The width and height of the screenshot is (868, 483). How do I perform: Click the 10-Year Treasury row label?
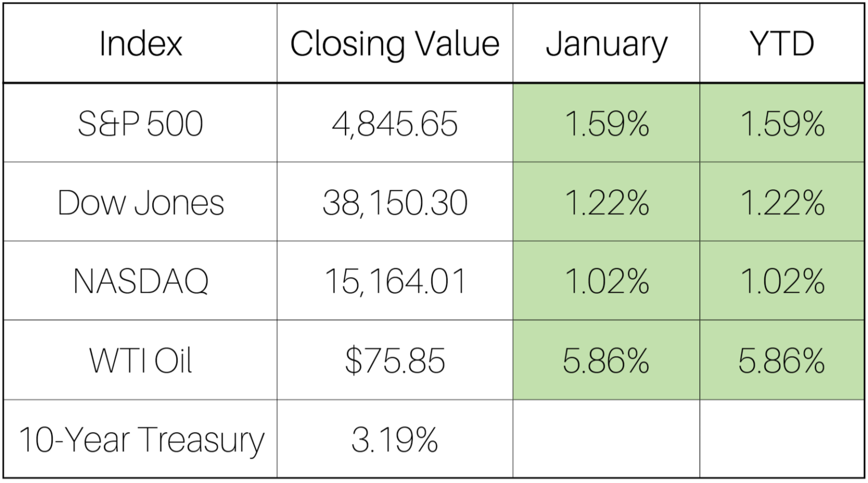141,439
